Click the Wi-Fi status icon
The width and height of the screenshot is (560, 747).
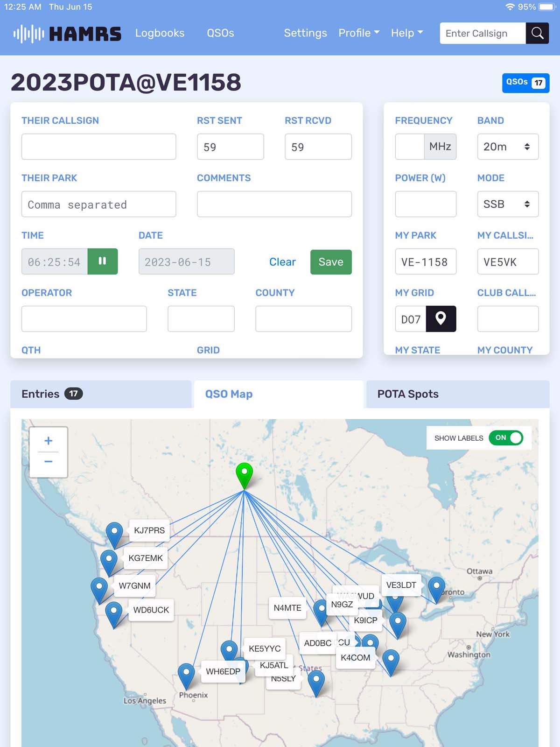(x=510, y=7)
